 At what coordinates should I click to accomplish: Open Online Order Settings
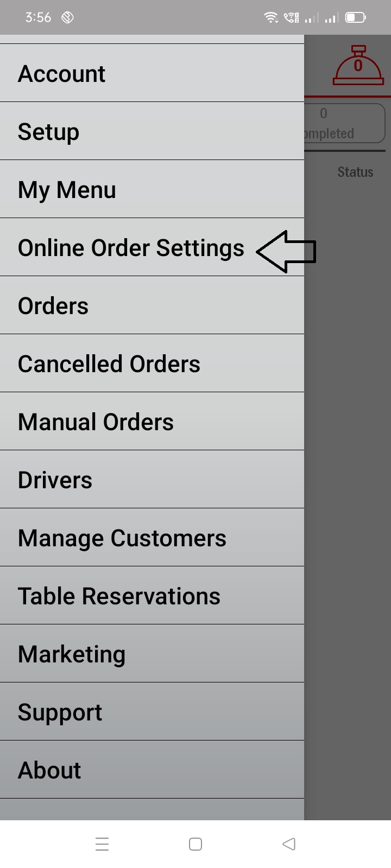[x=152, y=247]
